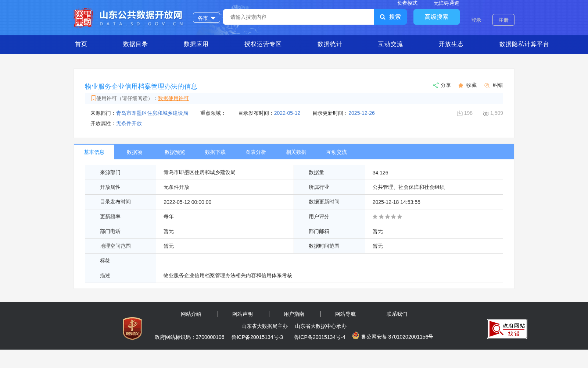
Task: Click the Shandong Open Data site logo
Action: coord(129,18)
